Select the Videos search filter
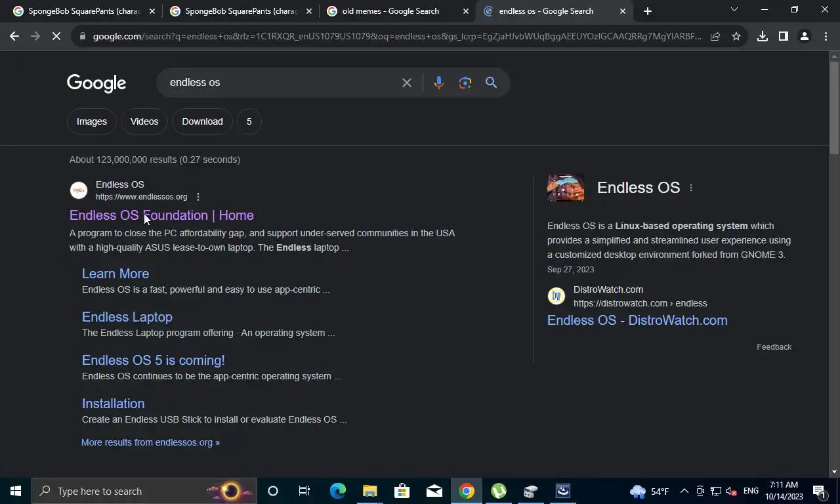The image size is (840, 504). click(144, 121)
